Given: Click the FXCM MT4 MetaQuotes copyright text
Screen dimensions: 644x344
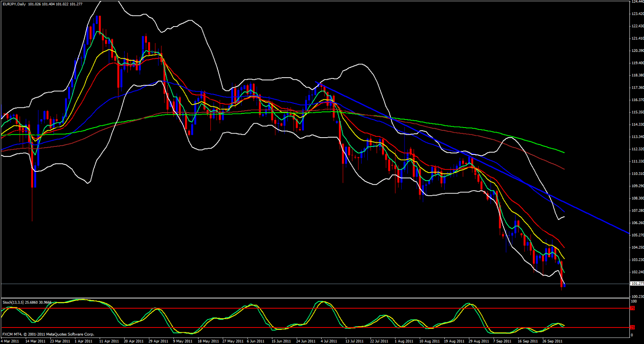Looking at the screenshot, I should [x=48, y=334].
